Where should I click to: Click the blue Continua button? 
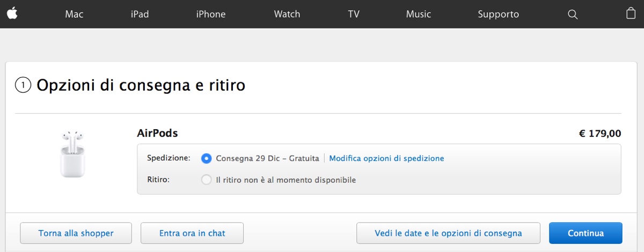586,233
